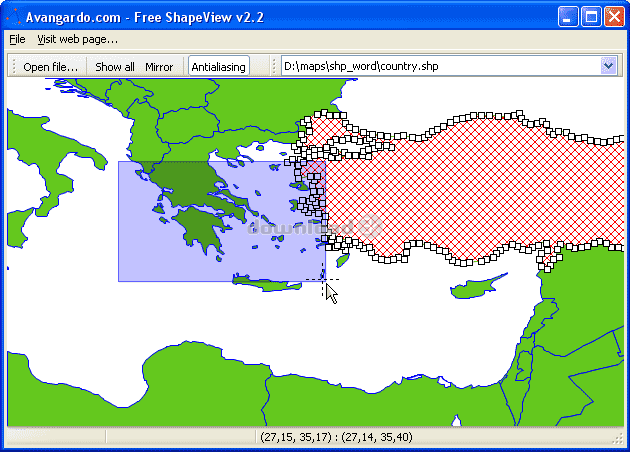Click the grip handle before the path box
This screenshot has height=452, width=630.
(272, 66)
